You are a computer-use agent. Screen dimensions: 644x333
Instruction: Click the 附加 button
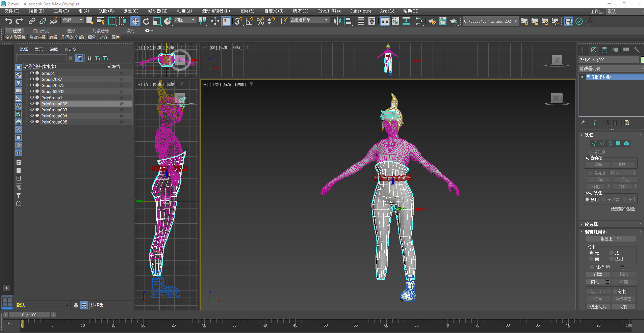(595, 282)
